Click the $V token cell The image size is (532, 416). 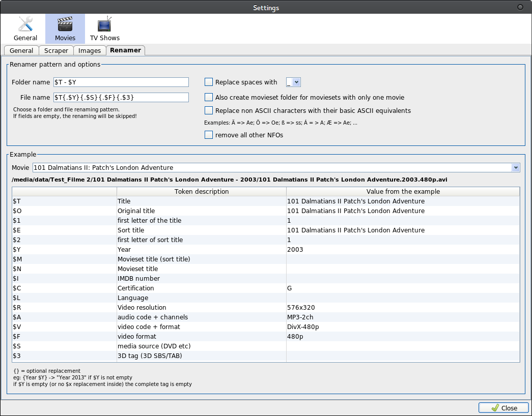tap(65, 327)
